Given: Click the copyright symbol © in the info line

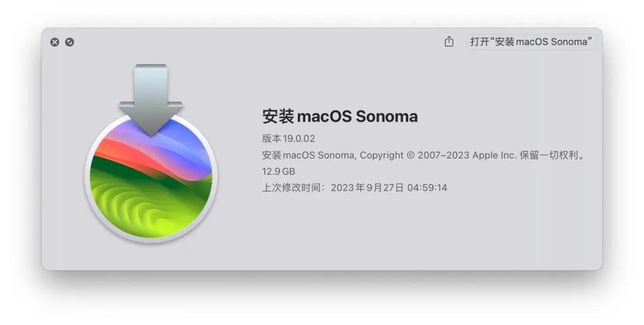Looking at the screenshot, I should click(410, 155).
